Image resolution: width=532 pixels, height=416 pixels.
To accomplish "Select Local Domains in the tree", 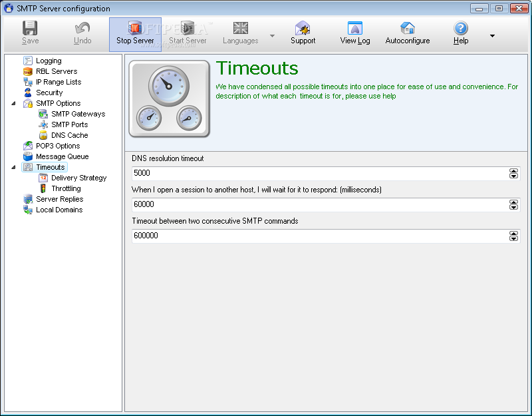I will click(59, 210).
